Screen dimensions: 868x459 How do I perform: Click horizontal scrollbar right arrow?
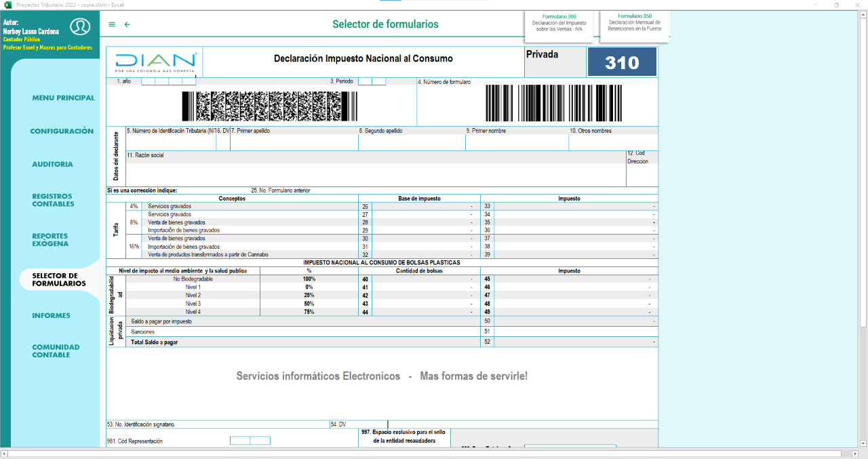pyautogui.click(x=854, y=454)
